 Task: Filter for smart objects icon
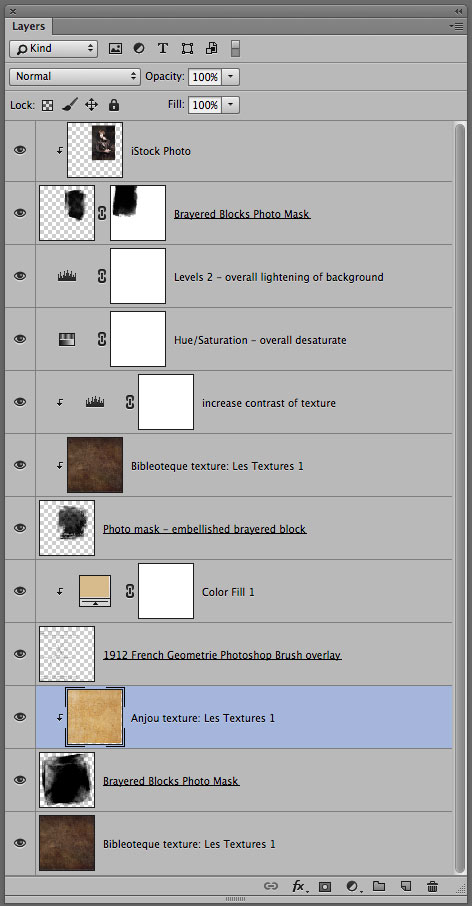pos(211,49)
